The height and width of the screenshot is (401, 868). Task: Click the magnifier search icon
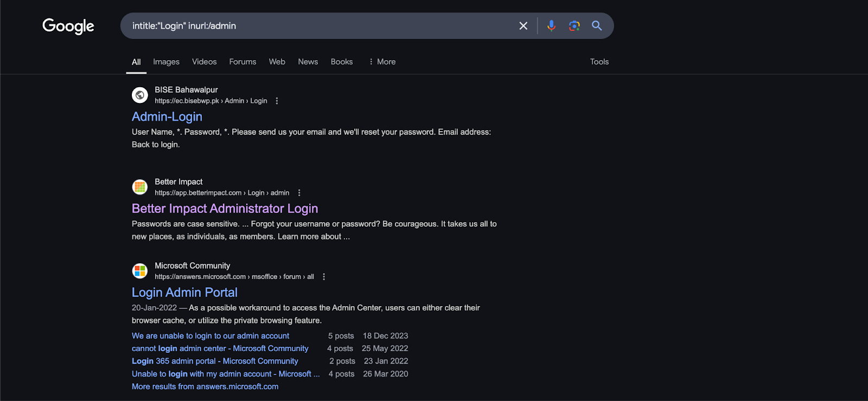pos(597,25)
